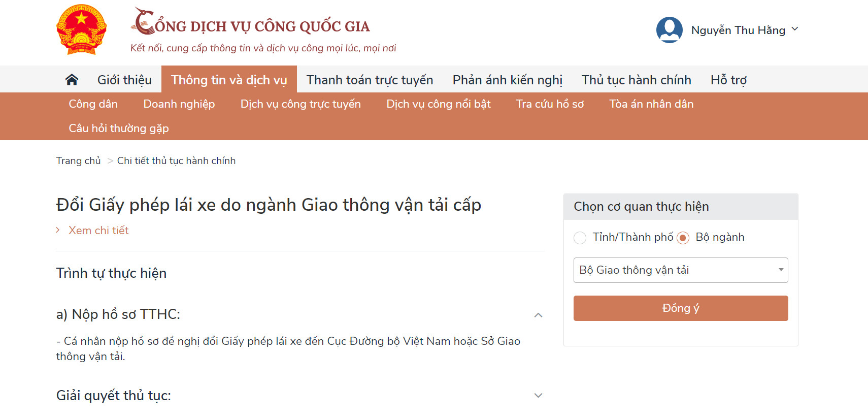Open the Nguyễn Thu Hằng account dropdown arrow

(795, 29)
